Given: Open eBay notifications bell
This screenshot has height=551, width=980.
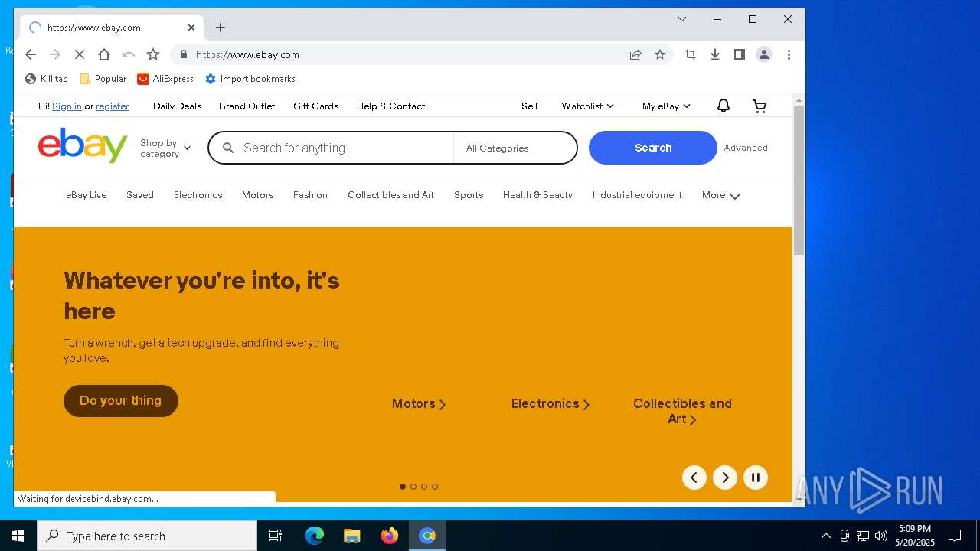Looking at the screenshot, I should tap(724, 106).
